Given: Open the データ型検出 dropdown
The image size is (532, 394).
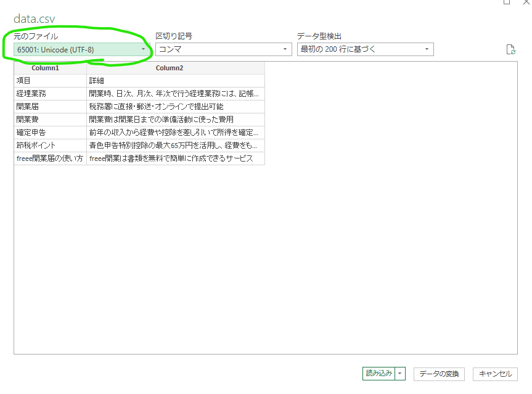Looking at the screenshot, I should point(366,49).
